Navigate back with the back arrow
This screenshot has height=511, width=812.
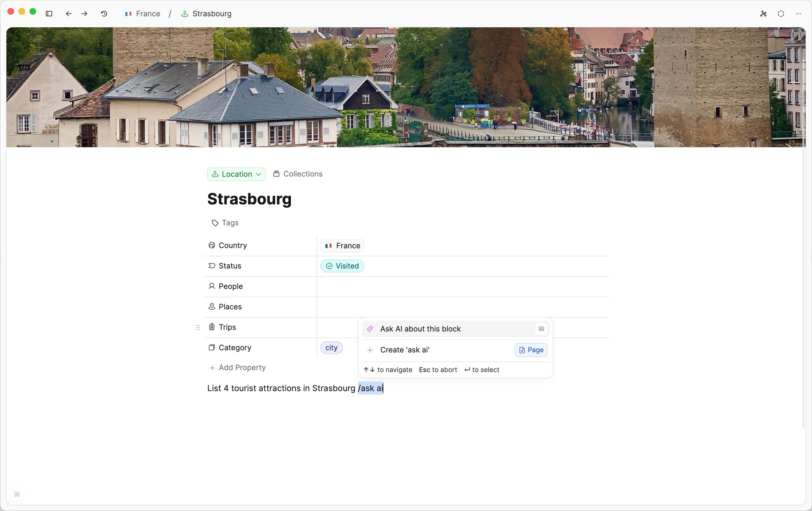[x=69, y=14]
